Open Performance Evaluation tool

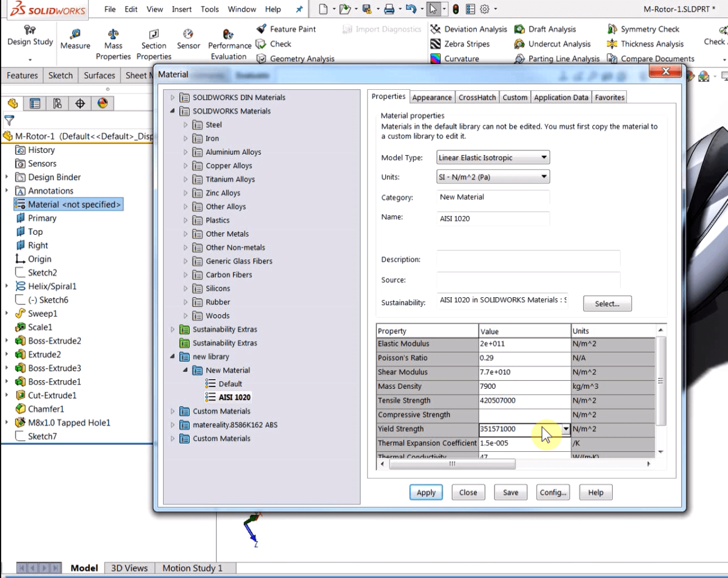coord(229,34)
